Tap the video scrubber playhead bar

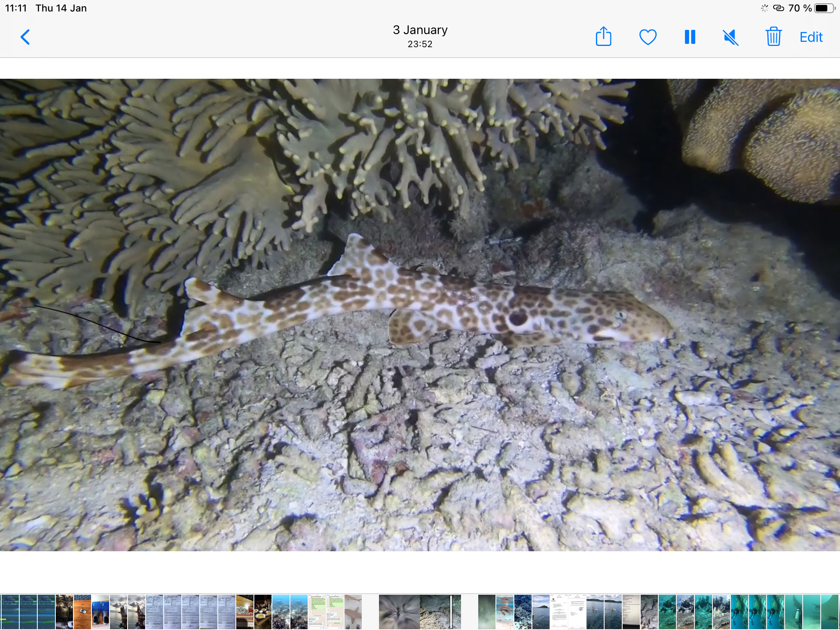point(451,612)
